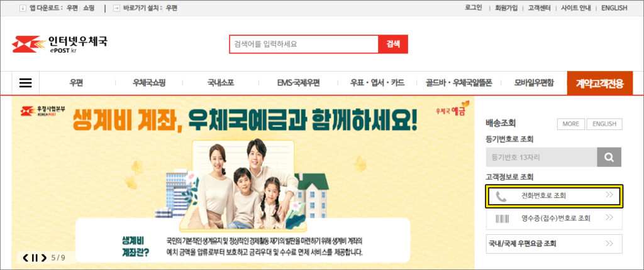Go to next banner slide arrow
This screenshot has height=270, width=644.
tap(43, 258)
